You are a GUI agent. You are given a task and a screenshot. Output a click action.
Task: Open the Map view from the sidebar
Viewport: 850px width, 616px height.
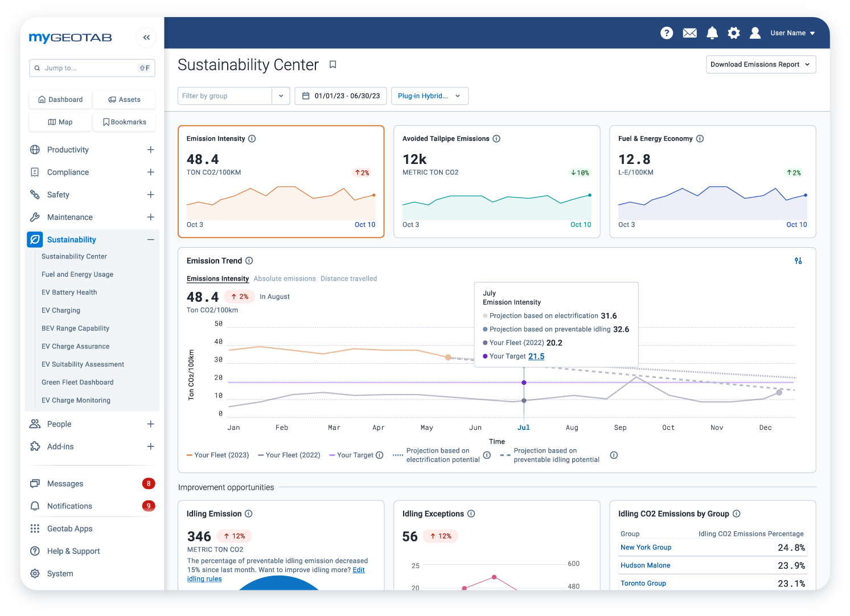tap(60, 122)
